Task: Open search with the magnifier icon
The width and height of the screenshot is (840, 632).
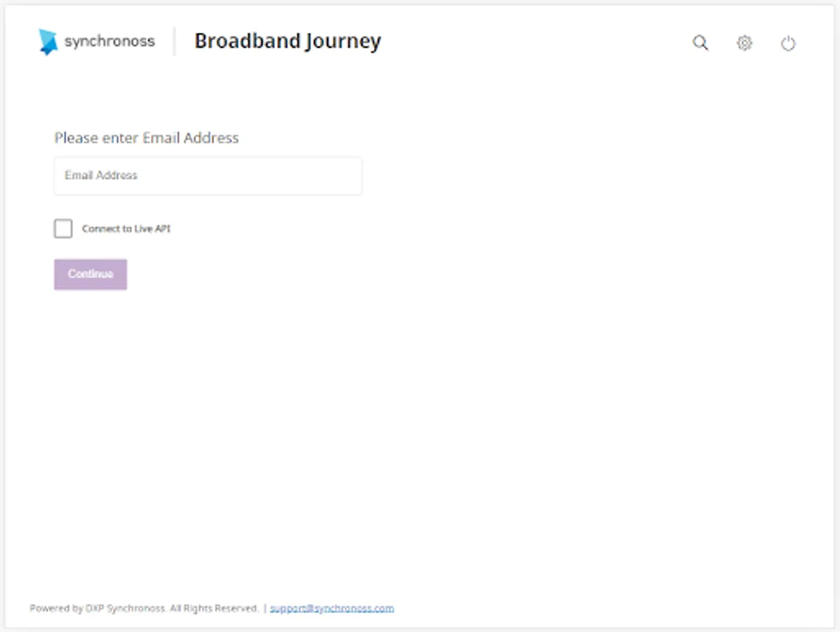Action: click(x=700, y=43)
